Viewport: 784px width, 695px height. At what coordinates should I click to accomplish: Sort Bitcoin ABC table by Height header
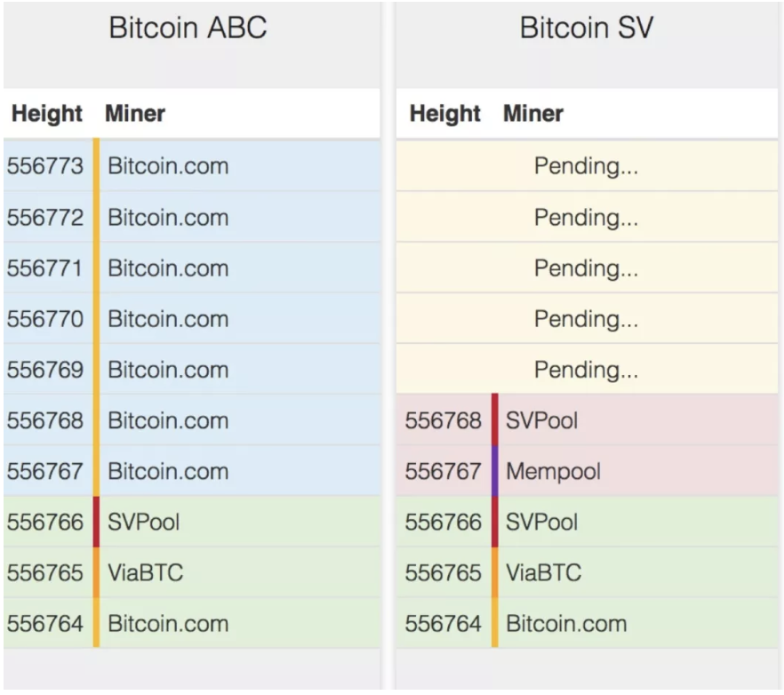click(x=46, y=114)
